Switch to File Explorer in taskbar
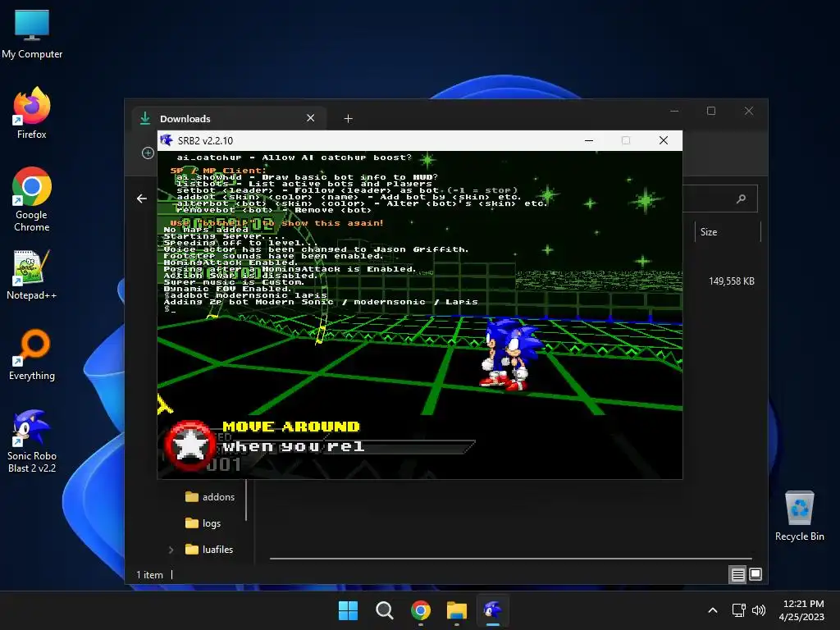840x630 pixels. pos(456,610)
